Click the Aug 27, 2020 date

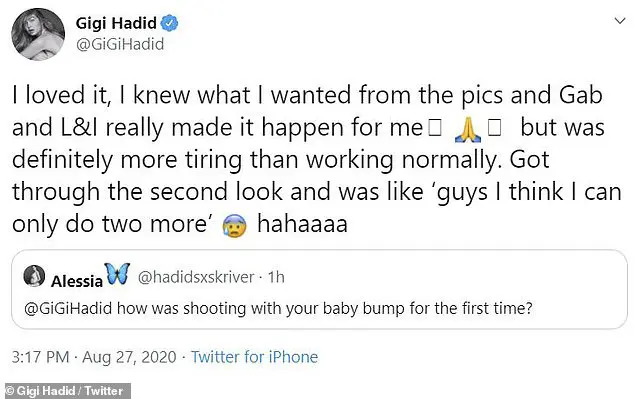tap(129, 357)
